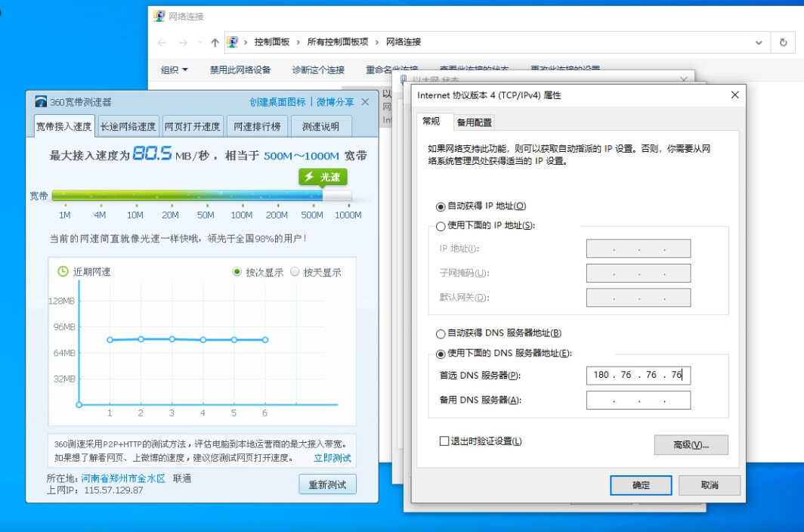Click the 重新测试 button
Screen dimensions: 804x532
coord(327,484)
